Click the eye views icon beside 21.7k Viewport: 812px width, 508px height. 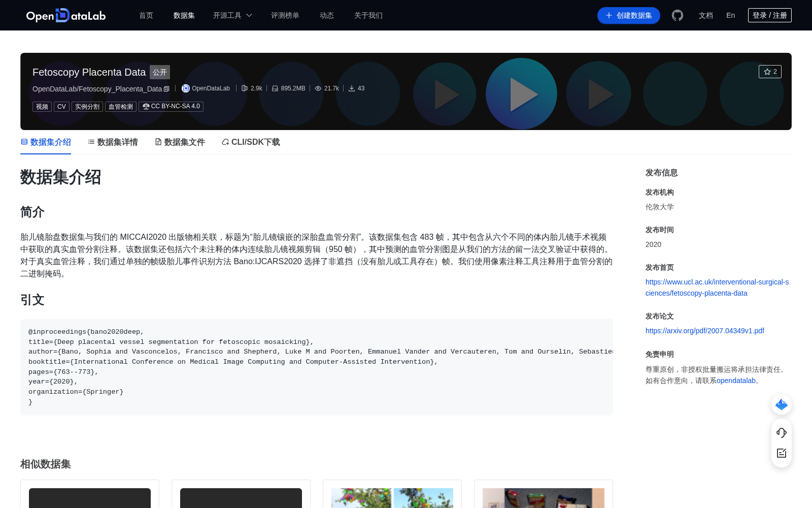[x=318, y=88]
